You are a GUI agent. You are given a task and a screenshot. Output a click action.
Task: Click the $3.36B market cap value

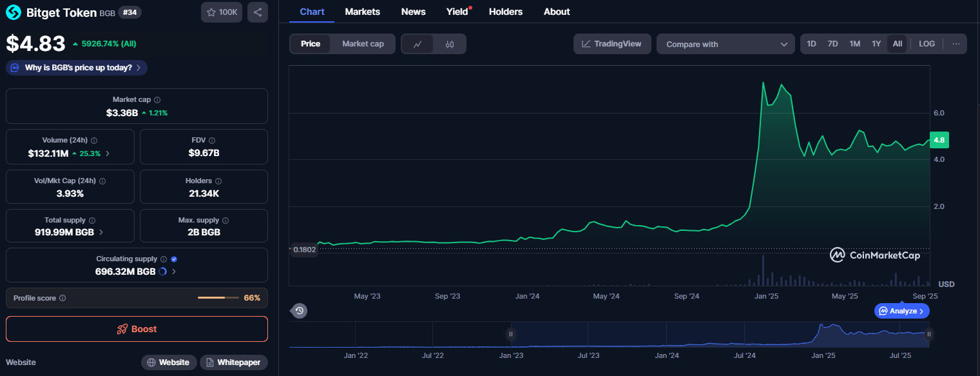(122, 112)
